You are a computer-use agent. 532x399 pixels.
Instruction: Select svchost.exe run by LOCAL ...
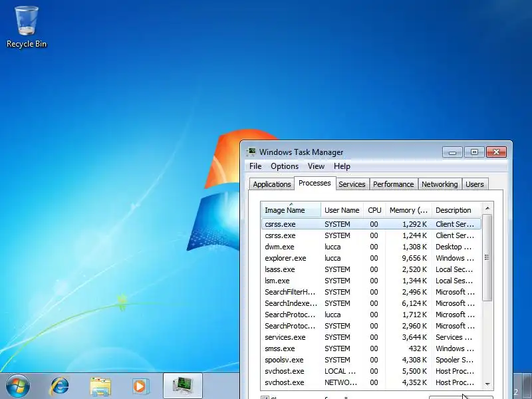point(372,371)
